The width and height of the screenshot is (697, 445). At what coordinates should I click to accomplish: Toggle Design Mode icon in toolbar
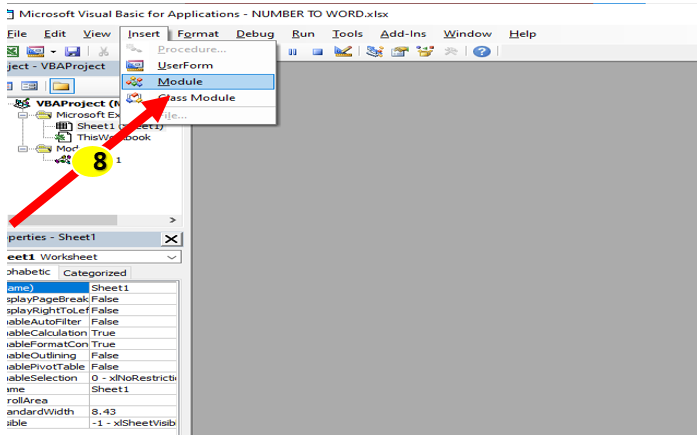pos(343,52)
